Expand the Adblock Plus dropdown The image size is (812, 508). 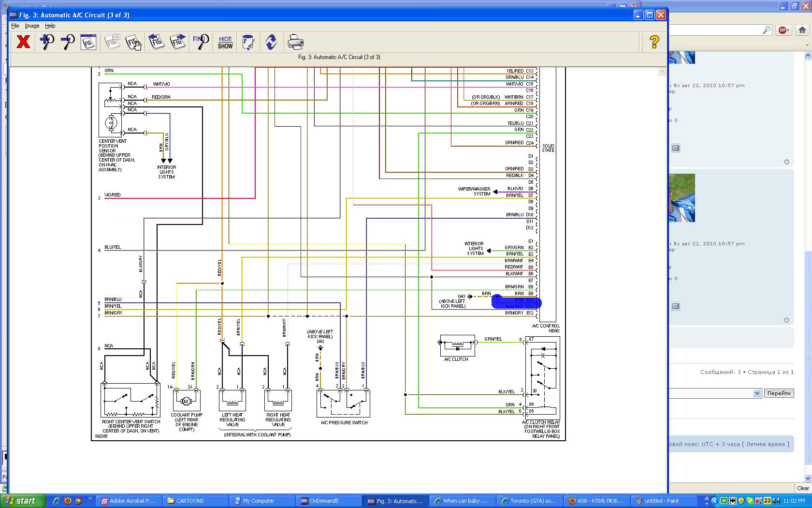[788, 30]
